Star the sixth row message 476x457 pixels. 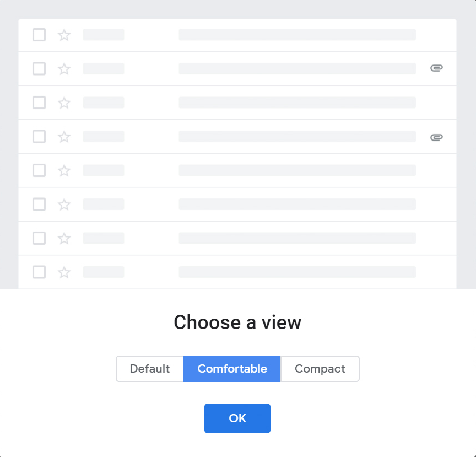64,204
